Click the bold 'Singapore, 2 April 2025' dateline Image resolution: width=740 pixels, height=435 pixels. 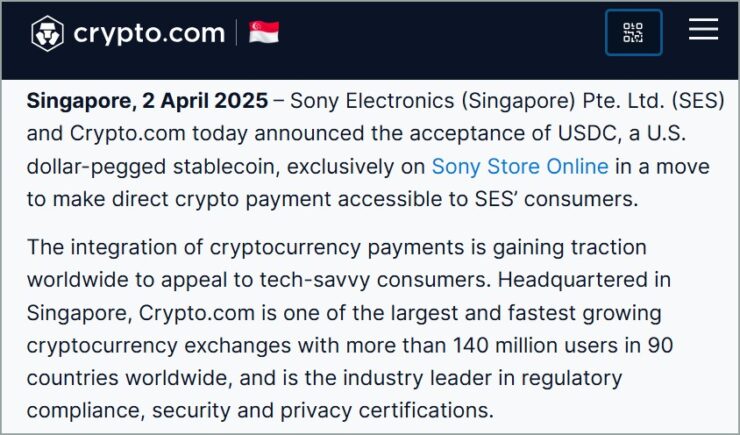(147, 101)
